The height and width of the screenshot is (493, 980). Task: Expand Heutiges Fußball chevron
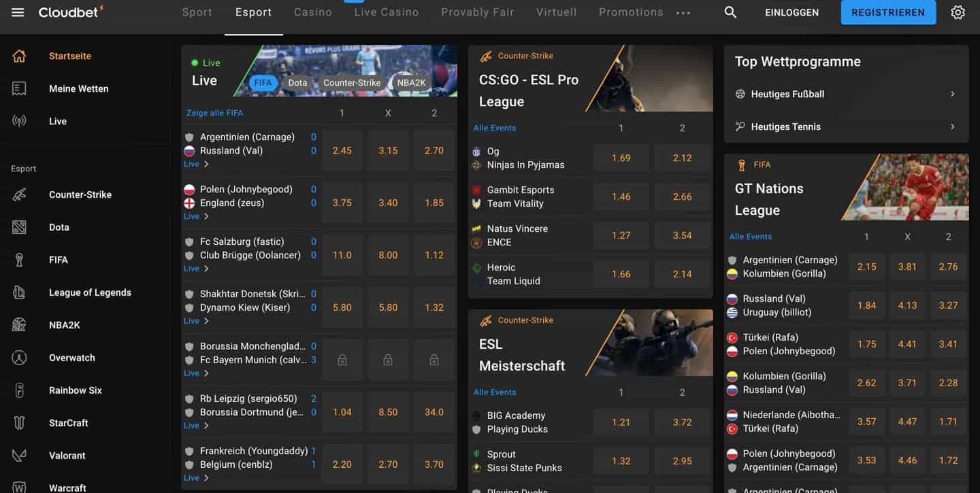[x=952, y=94]
